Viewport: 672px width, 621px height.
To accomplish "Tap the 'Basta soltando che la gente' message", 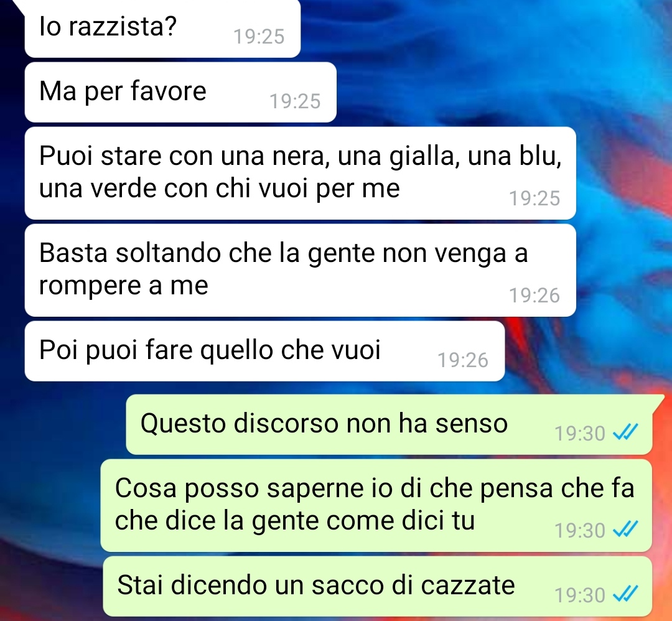I will (x=300, y=271).
